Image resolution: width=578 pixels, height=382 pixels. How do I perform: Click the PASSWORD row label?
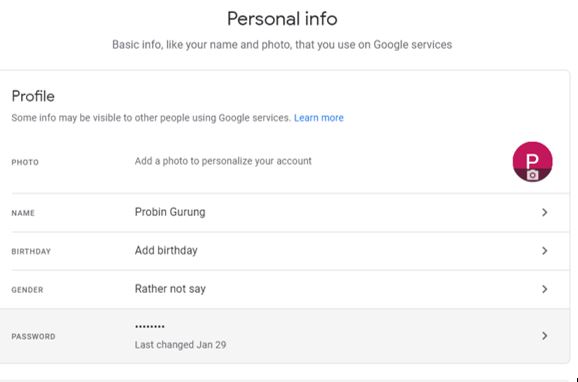(x=34, y=337)
